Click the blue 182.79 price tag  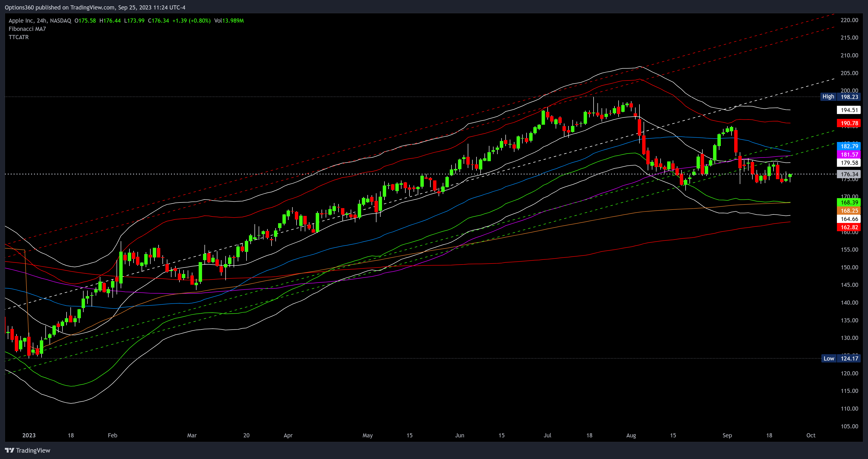849,146
